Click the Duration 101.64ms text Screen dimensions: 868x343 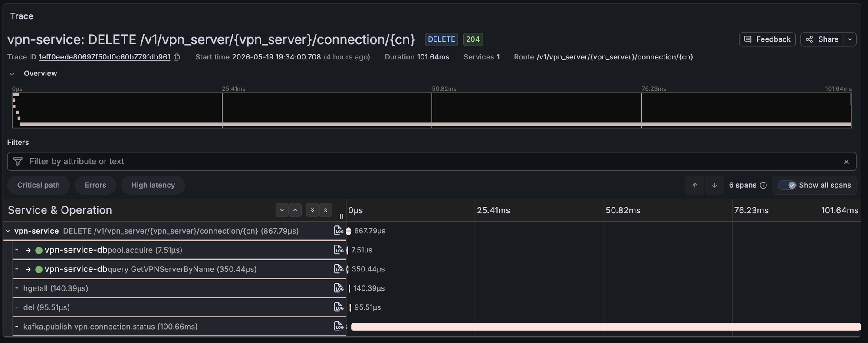point(417,57)
